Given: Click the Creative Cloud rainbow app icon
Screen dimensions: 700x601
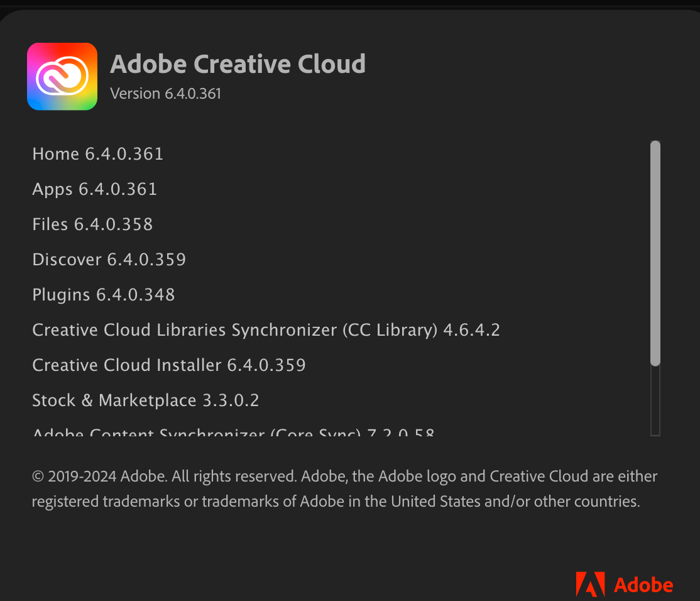Looking at the screenshot, I should (x=62, y=77).
